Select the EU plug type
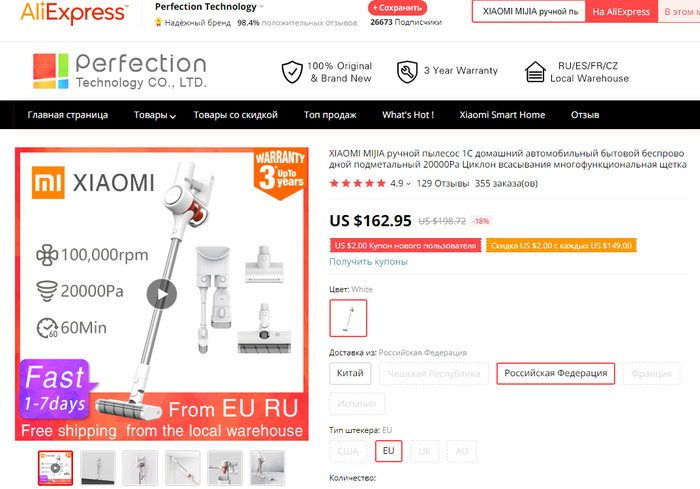This screenshot has width=700, height=489. (x=388, y=451)
